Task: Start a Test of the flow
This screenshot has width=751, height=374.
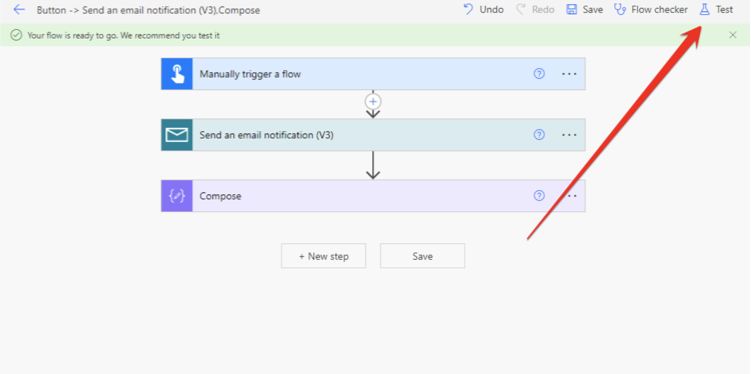Action: click(716, 10)
